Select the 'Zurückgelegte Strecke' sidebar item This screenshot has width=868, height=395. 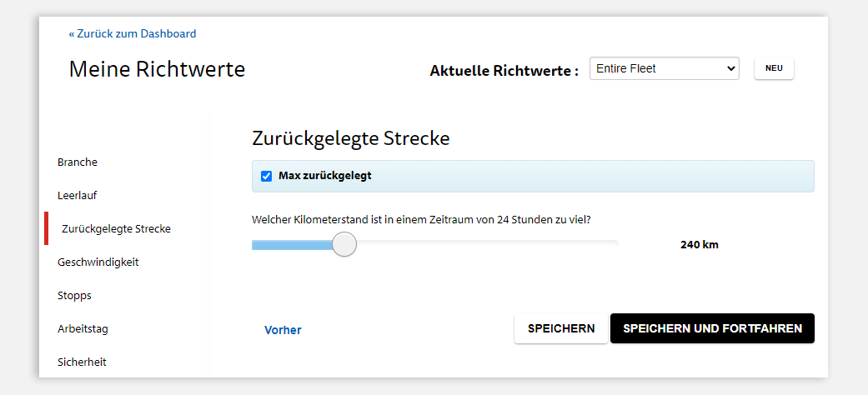click(x=116, y=228)
